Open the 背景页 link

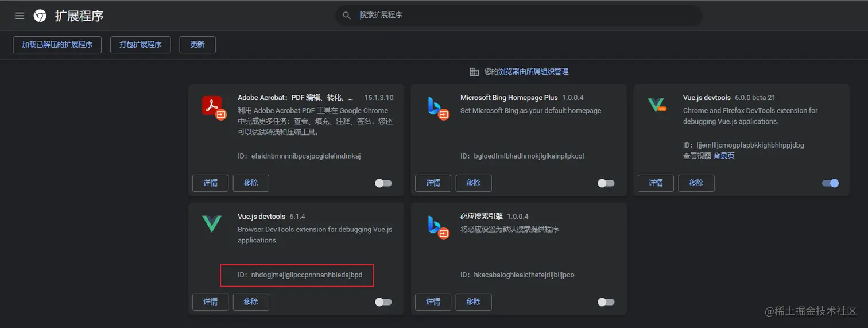[724, 156]
